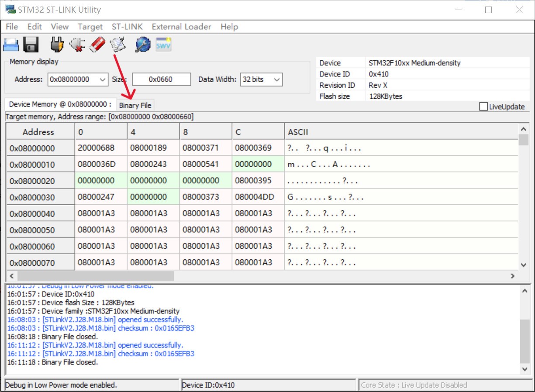Select the Device Memory @ 0x08000000 tab
The height and width of the screenshot is (392, 535).
pyautogui.click(x=60, y=104)
